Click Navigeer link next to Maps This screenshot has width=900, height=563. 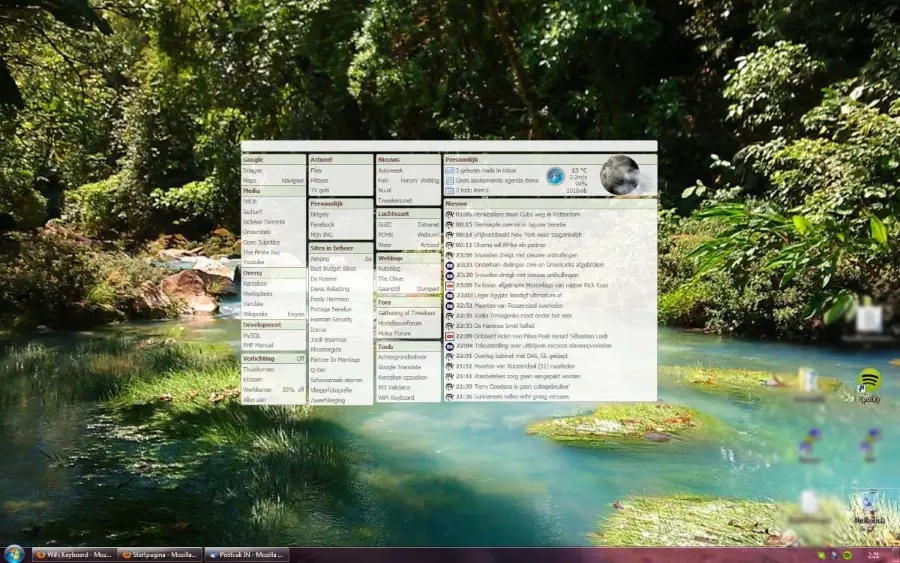pos(293,181)
